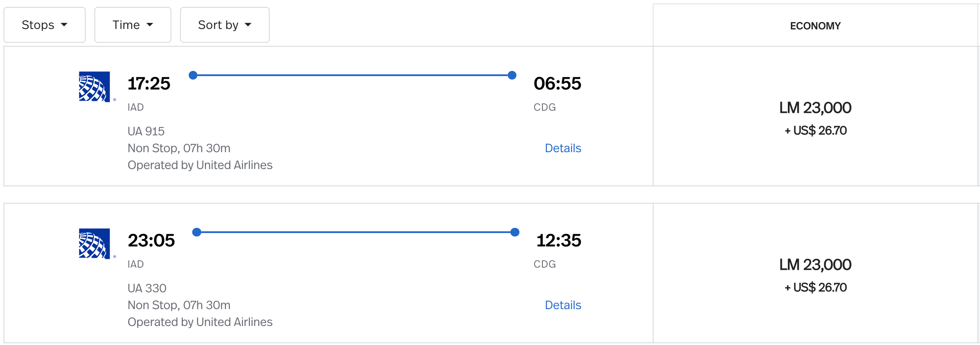Click the 23:05 departure time

pyautogui.click(x=151, y=240)
